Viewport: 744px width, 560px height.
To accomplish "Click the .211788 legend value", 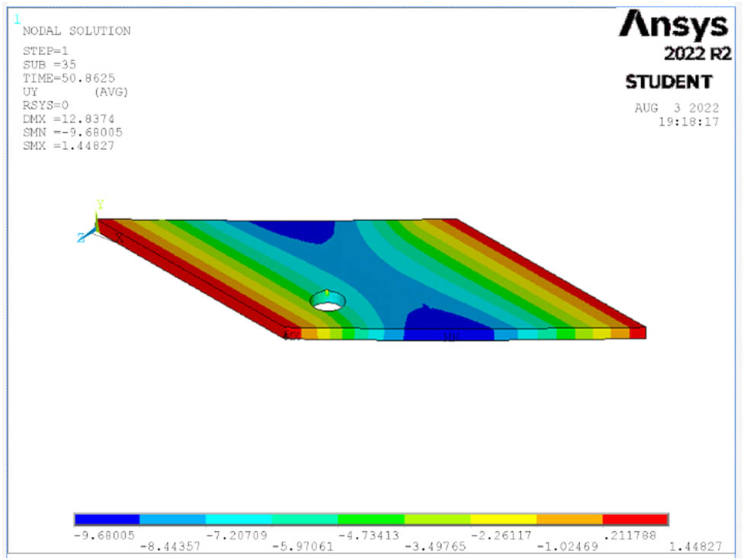I will point(634,535).
